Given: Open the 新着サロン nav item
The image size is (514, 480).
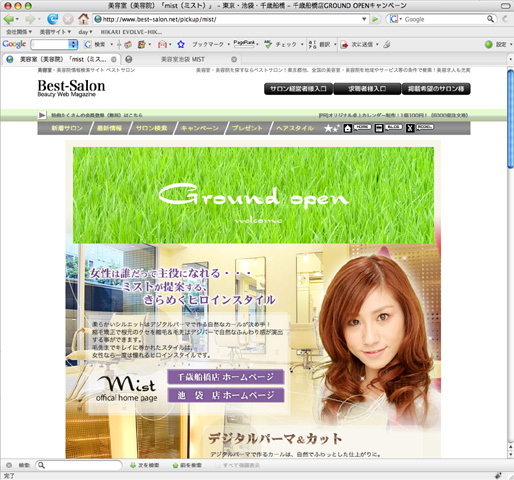Looking at the screenshot, I should [67, 128].
